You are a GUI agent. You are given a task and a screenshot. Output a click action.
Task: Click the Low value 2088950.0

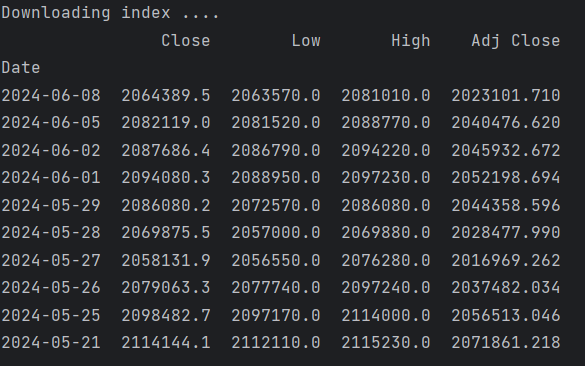(276, 178)
